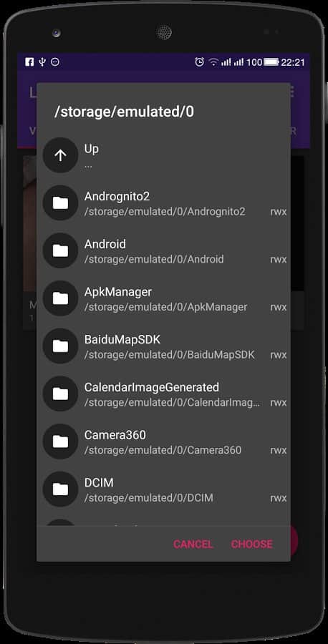328x644 pixels.
Task: Tap the ApkManager folder icon
Action: [60, 298]
